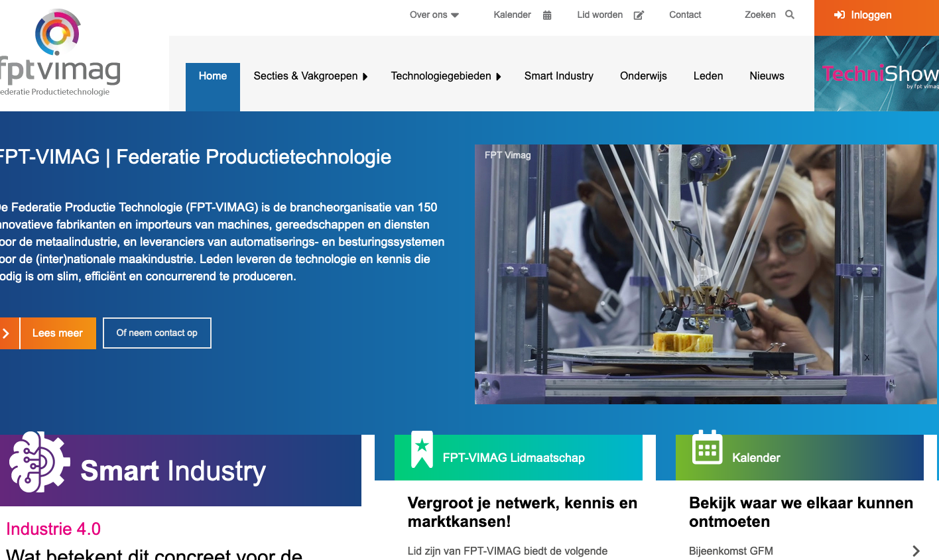The width and height of the screenshot is (939, 560).
Task: Expand the Secties & Vakgroepen submenu arrow
Action: click(x=365, y=77)
